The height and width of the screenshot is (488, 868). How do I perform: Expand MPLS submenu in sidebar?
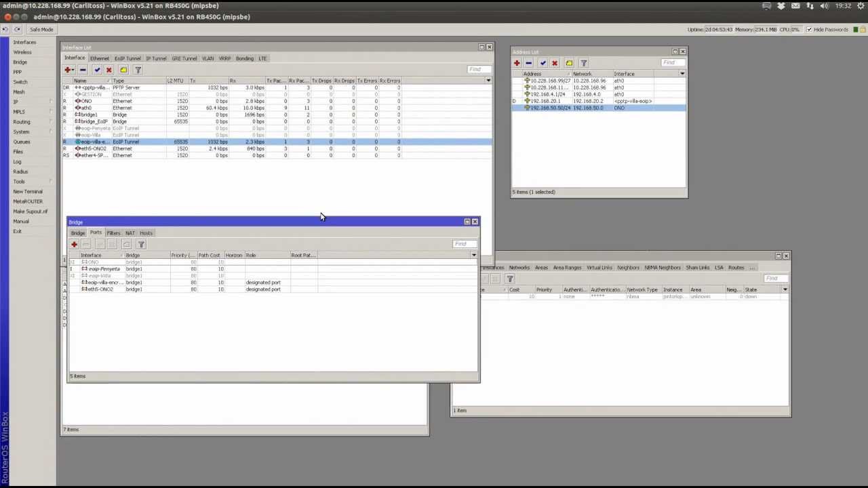click(x=18, y=112)
